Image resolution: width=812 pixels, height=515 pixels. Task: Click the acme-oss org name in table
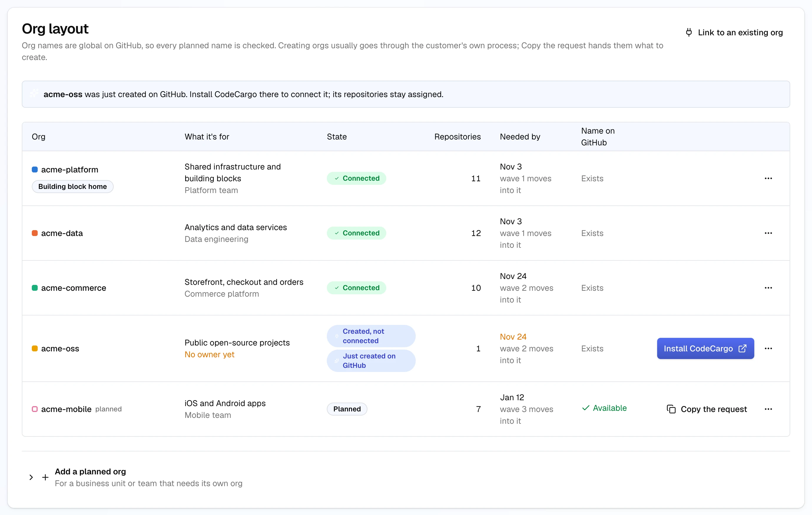pyautogui.click(x=60, y=348)
